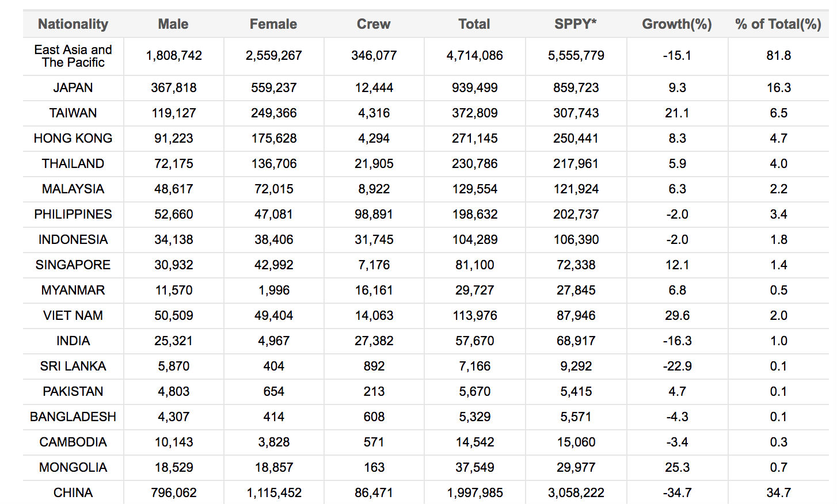Click the Nationality column header

(x=73, y=24)
